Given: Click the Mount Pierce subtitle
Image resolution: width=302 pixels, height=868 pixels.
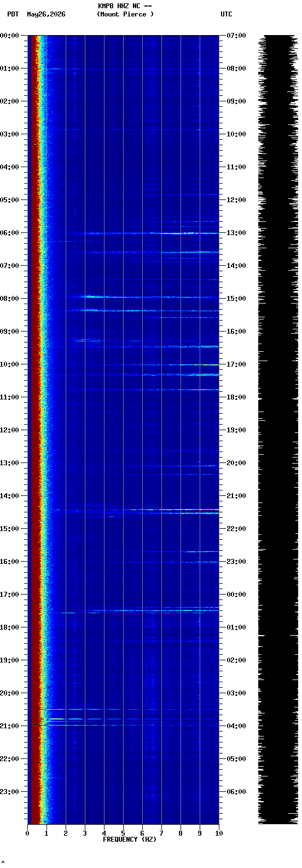Looking at the screenshot, I should pos(125,14).
